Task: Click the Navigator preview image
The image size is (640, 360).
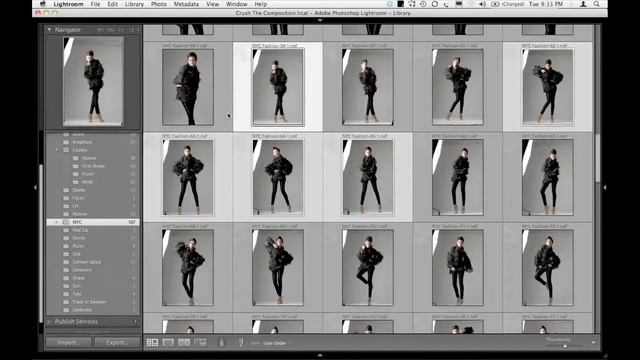Action: [93, 81]
